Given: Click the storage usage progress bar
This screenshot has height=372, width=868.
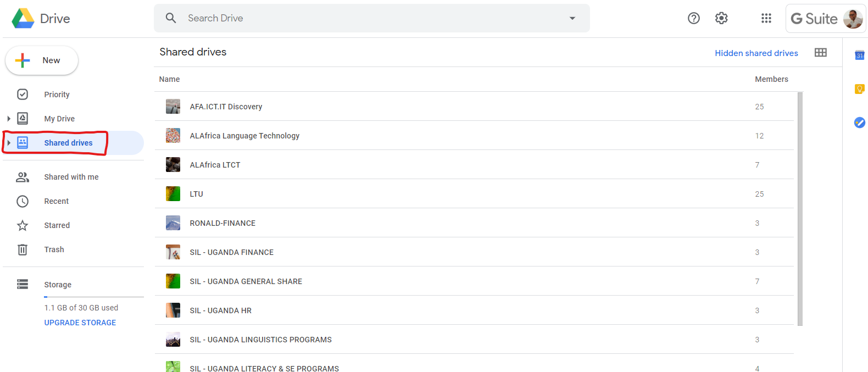Looking at the screenshot, I should [x=94, y=297].
